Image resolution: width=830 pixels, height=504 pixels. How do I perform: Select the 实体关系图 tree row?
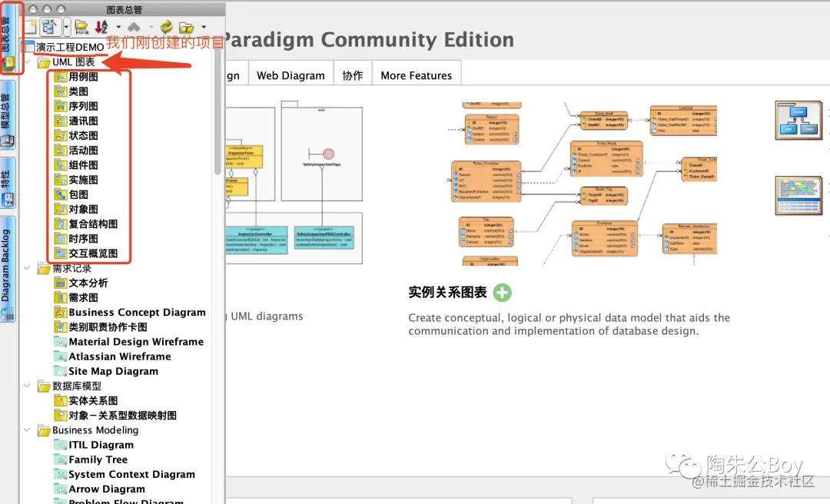86,401
